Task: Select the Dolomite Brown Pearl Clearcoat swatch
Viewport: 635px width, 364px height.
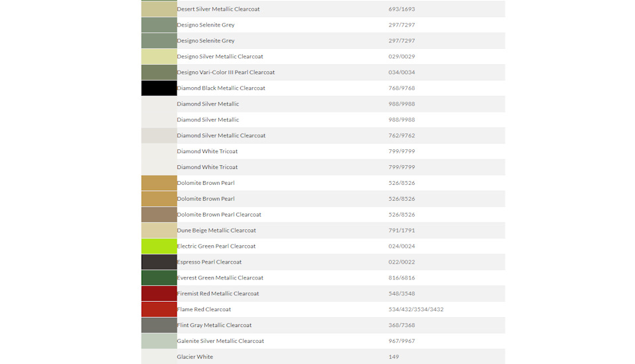Action: coord(159,214)
